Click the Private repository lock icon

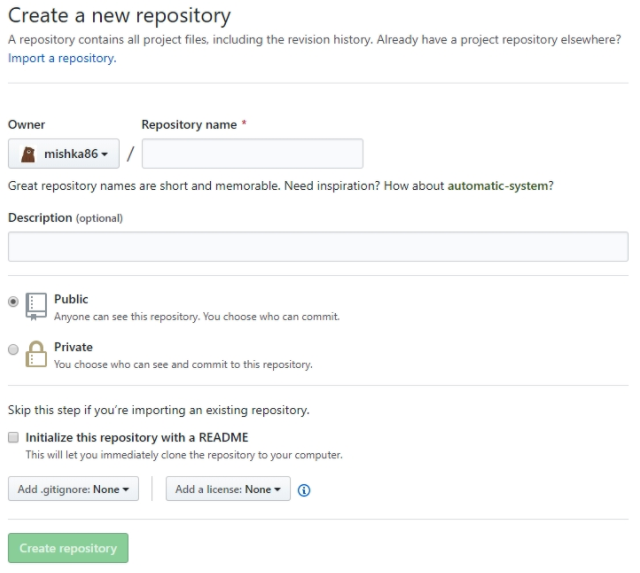point(36,354)
